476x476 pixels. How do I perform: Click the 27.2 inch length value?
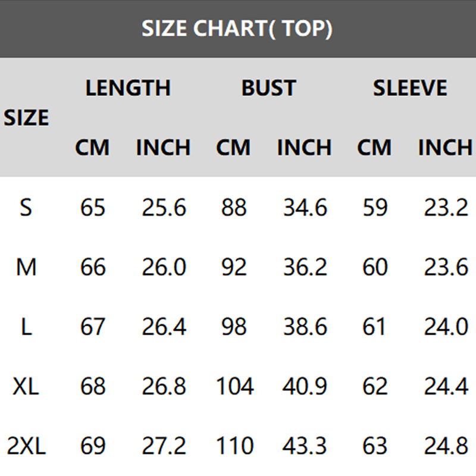click(164, 446)
